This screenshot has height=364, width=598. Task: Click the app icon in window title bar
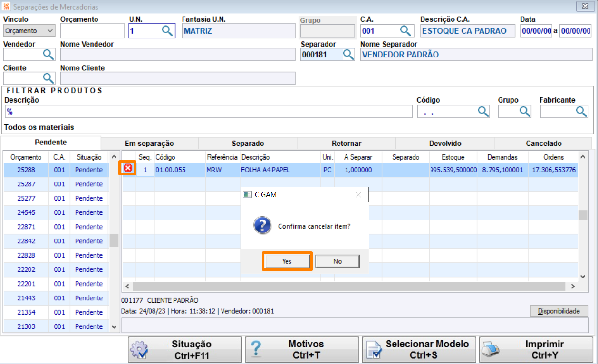(x=6, y=6)
